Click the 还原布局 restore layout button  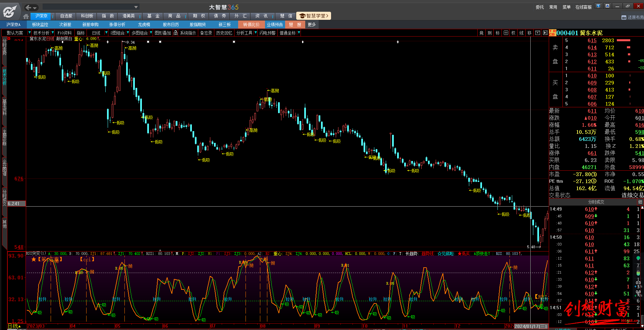[633, 17]
